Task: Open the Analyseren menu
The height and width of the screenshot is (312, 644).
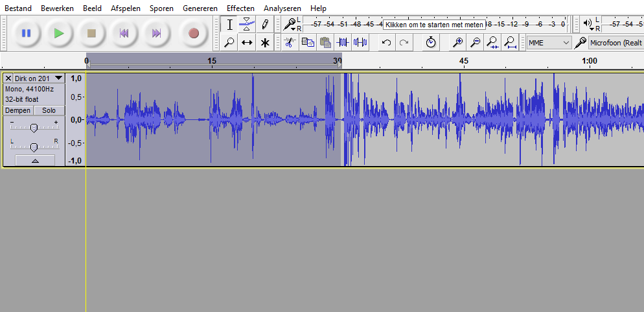Action: pyautogui.click(x=282, y=8)
